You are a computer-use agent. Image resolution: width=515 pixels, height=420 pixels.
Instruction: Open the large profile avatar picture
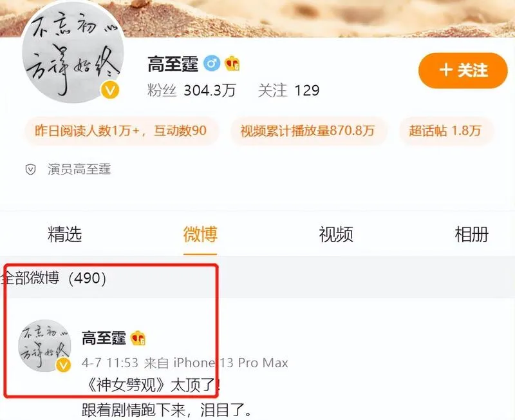tap(73, 52)
